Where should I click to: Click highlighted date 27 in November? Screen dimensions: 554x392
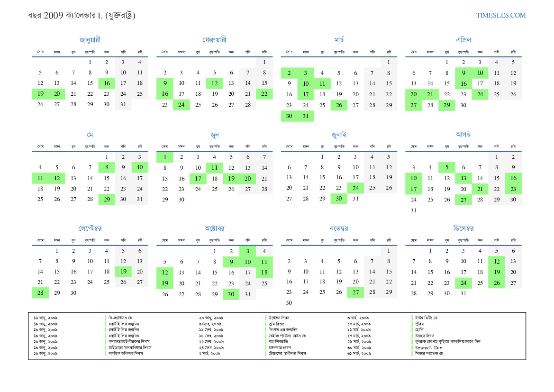coord(355,292)
